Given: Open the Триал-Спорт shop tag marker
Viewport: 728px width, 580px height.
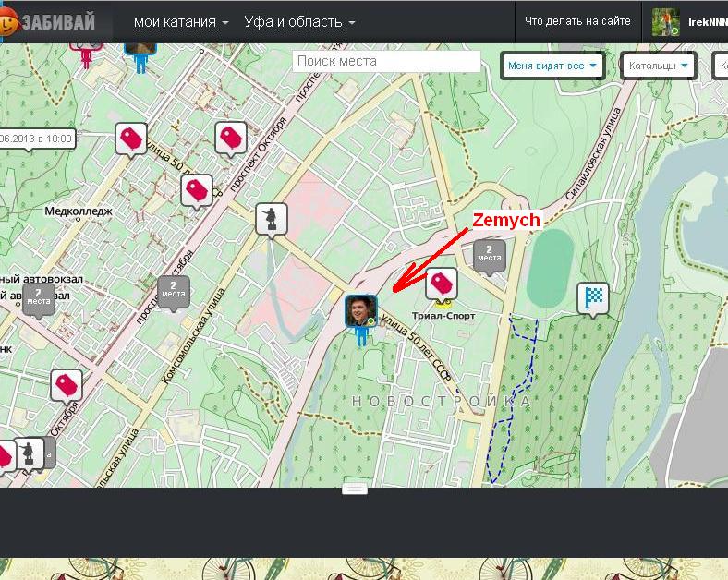Looking at the screenshot, I should pyautogui.click(x=442, y=283).
